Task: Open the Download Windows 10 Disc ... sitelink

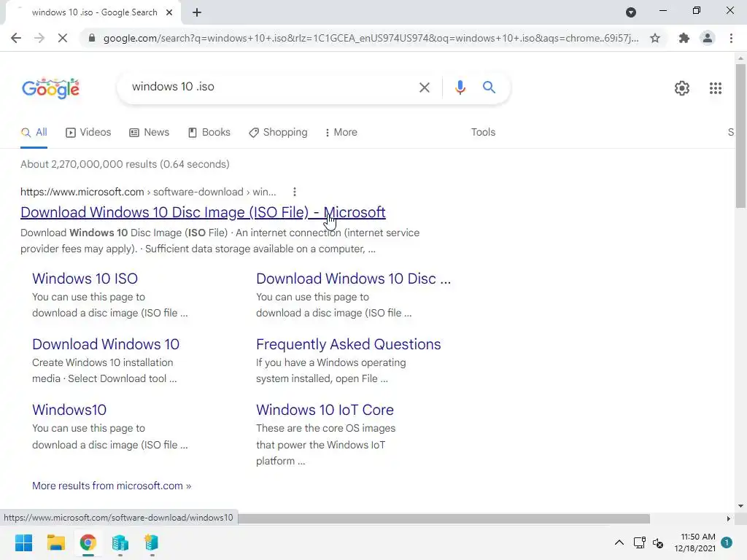Action: click(353, 279)
